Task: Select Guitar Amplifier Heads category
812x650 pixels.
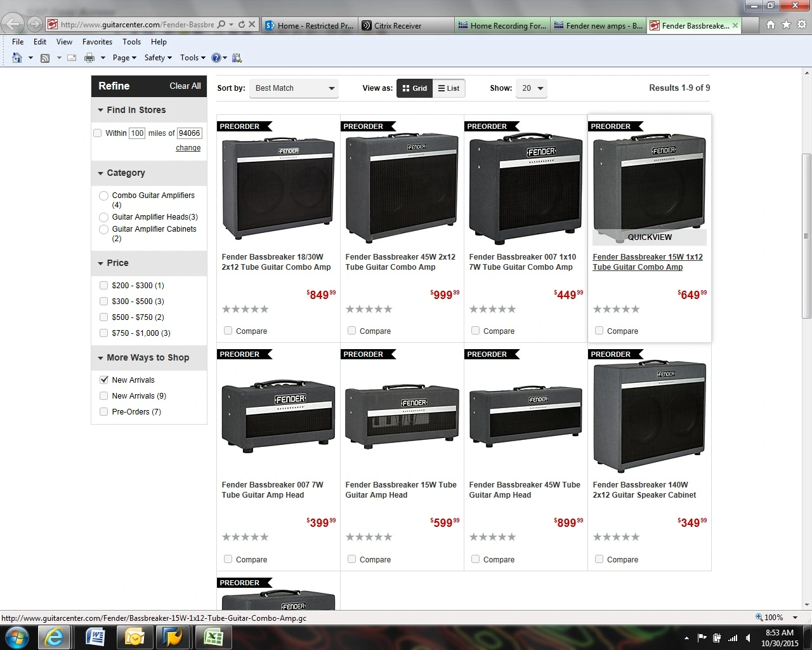Action: click(x=104, y=217)
